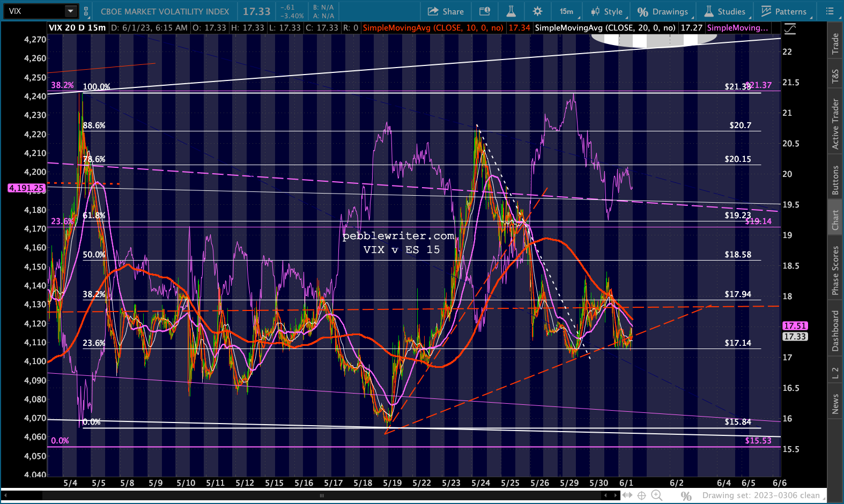
Task: Open the flask Edit Studies icon
Action: tap(511, 11)
